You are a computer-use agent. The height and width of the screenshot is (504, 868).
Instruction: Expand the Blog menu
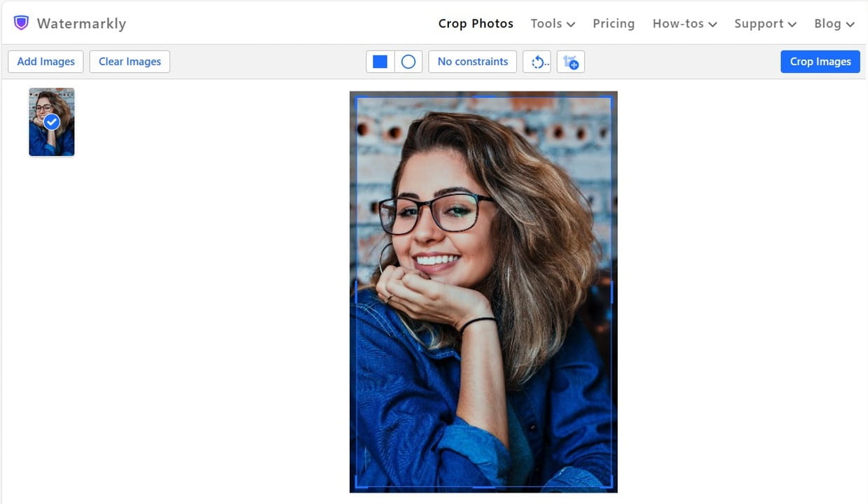pos(834,23)
